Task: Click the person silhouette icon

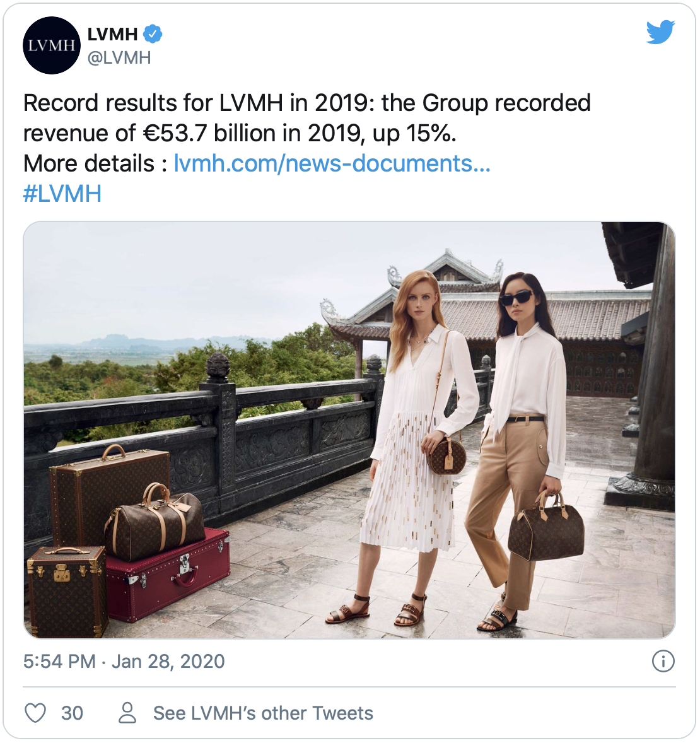Action: coord(127,713)
